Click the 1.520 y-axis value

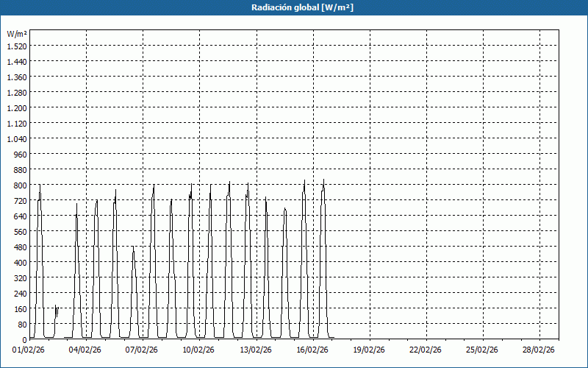[x=17, y=46]
